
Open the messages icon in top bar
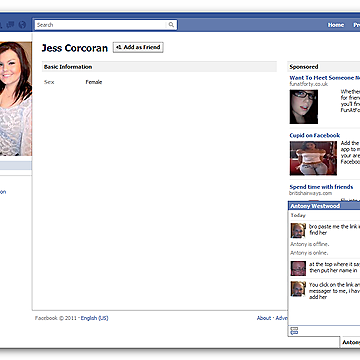(x=10, y=25)
